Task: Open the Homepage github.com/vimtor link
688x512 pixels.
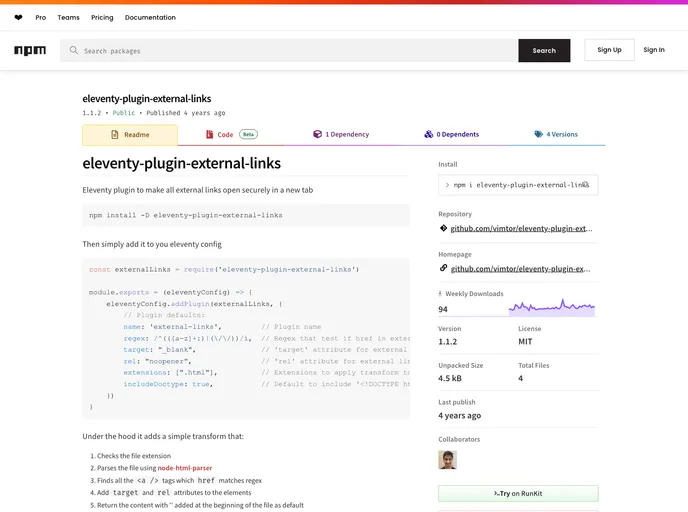Action: 520,269
